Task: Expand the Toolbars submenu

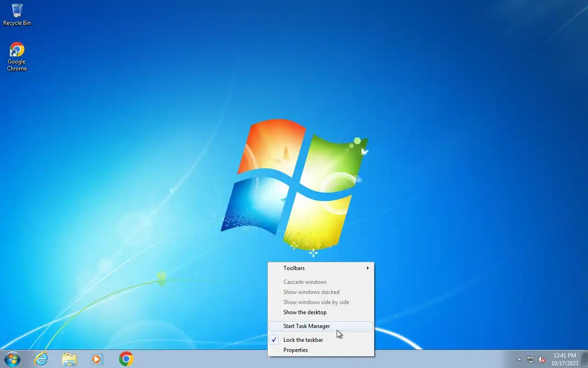Action: coord(321,268)
